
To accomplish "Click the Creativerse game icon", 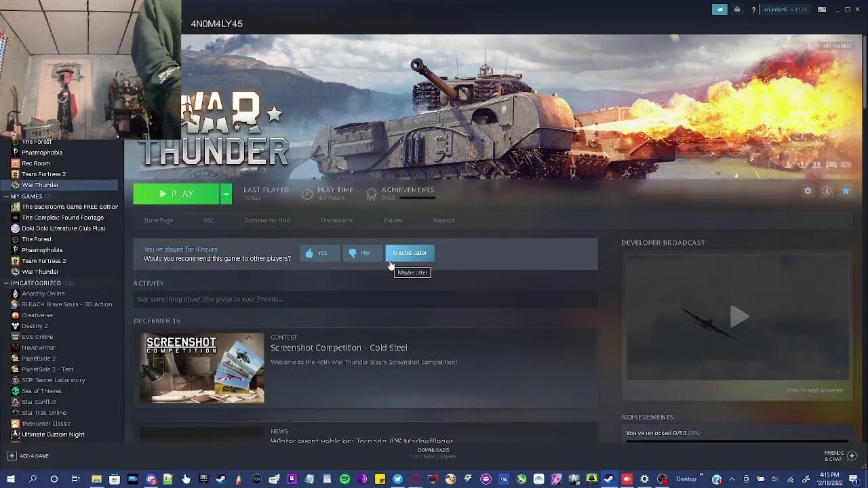I will point(15,315).
